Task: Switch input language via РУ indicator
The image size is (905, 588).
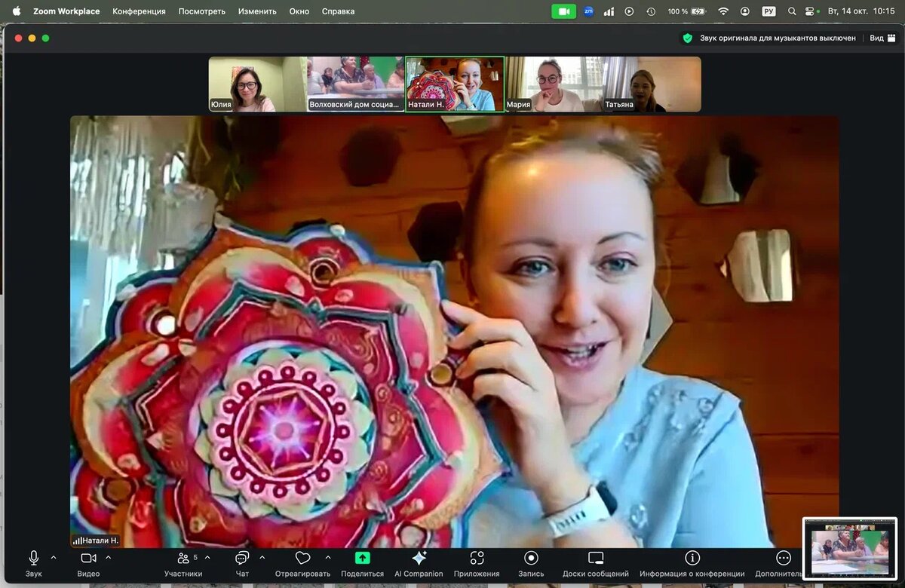Action: pos(768,11)
